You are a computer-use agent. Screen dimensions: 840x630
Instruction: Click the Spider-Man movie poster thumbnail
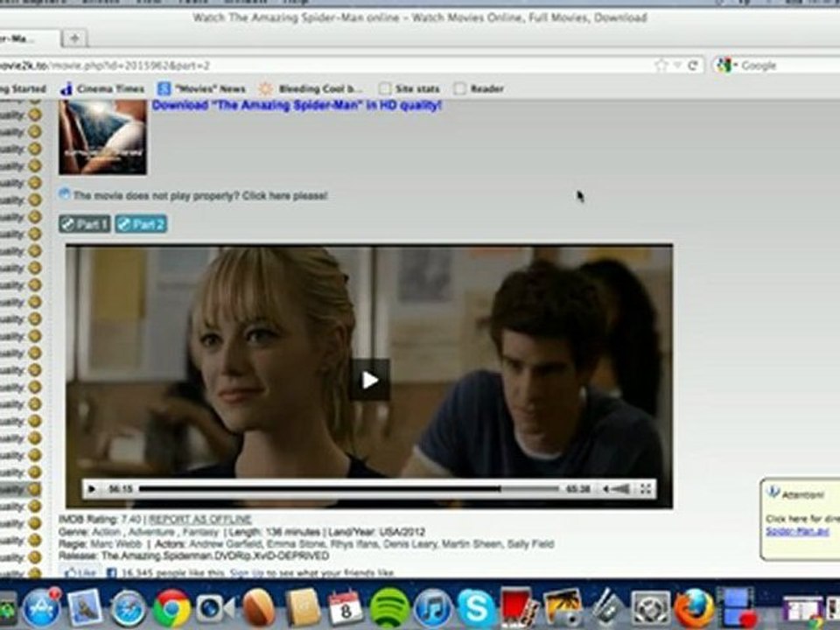102,137
